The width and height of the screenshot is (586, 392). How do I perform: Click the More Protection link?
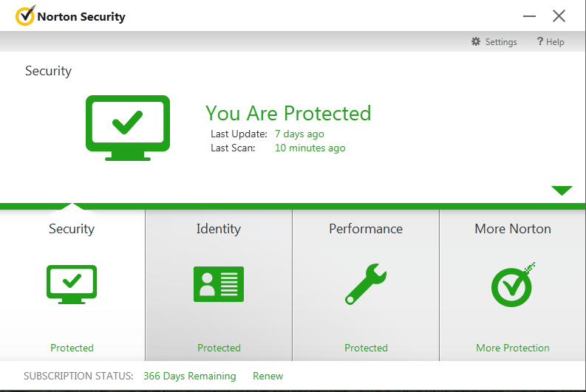513,348
